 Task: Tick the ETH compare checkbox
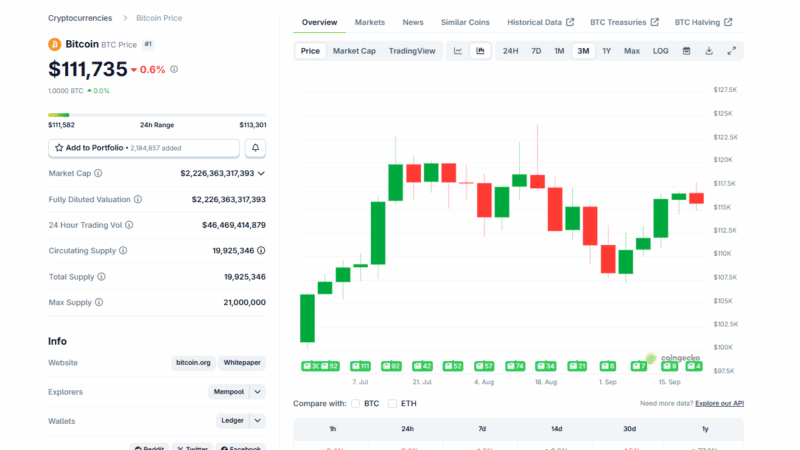392,404
